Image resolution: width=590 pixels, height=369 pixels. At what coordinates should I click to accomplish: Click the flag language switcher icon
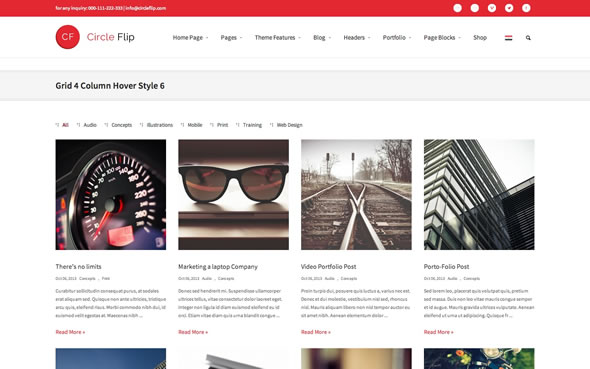click(x=508, y=38)
